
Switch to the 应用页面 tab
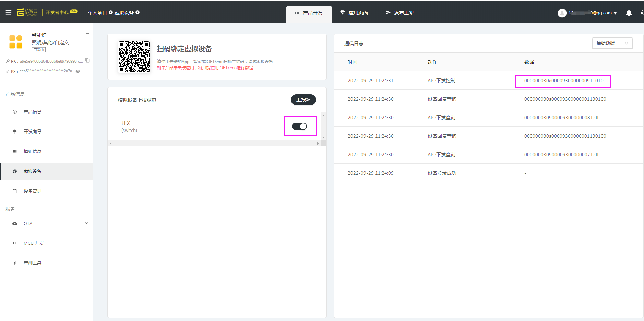pyautogui.click(x=358, y=12)
